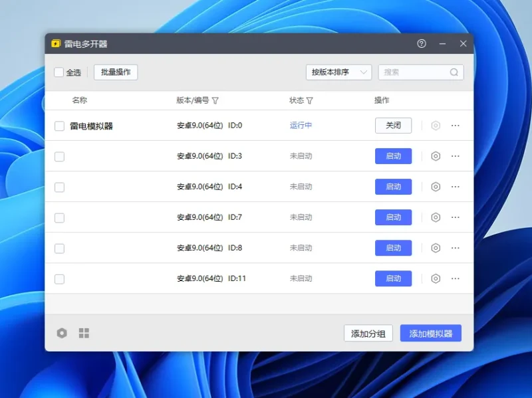Tick the 全选 select-all checkbox
Image resolution: width=532 pixels, height=398 pixels.
(59, 72)
